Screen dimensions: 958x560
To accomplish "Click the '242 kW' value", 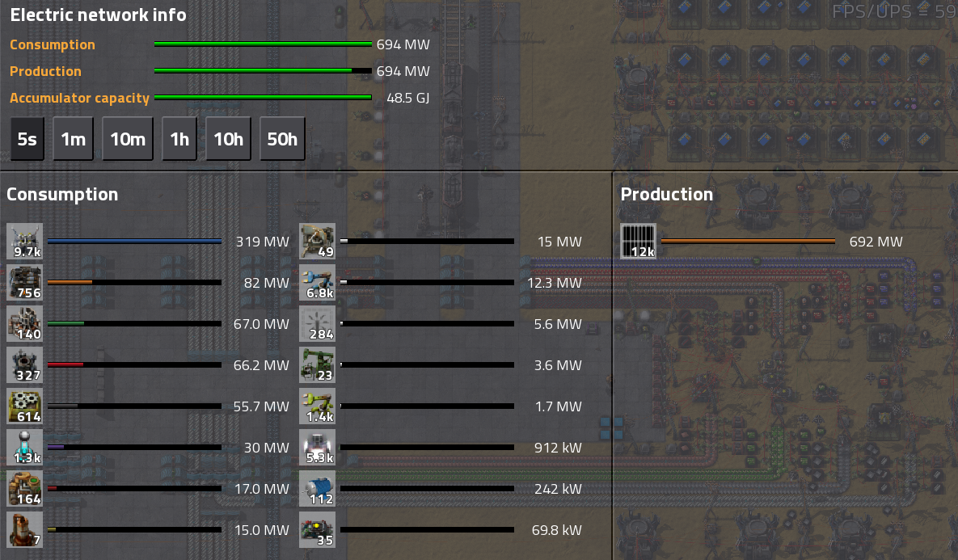I will [558, 489].
